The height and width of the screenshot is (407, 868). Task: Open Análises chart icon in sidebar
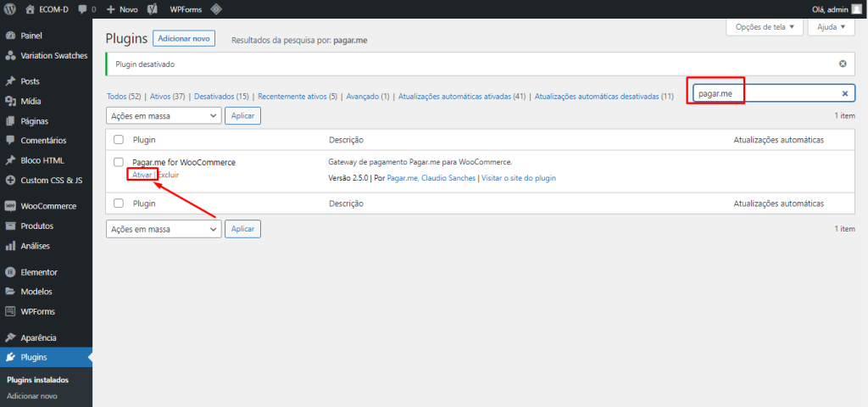(x=10, y=245)
